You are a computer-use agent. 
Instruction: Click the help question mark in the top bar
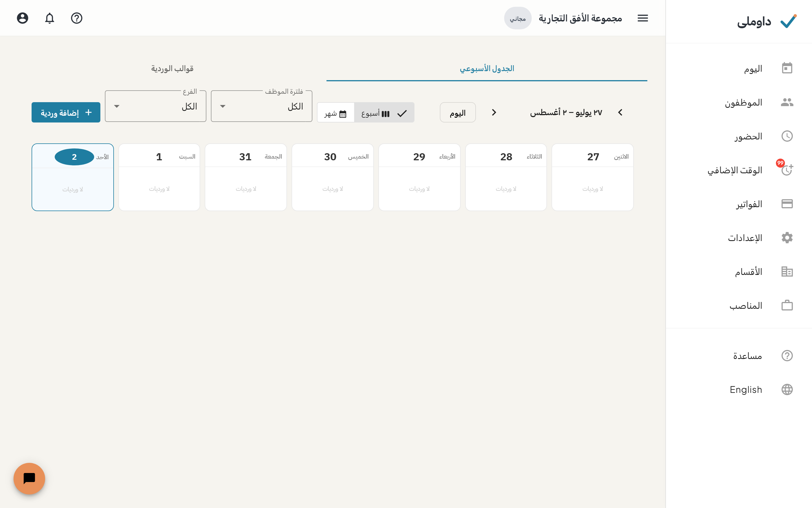pos(77,18)
